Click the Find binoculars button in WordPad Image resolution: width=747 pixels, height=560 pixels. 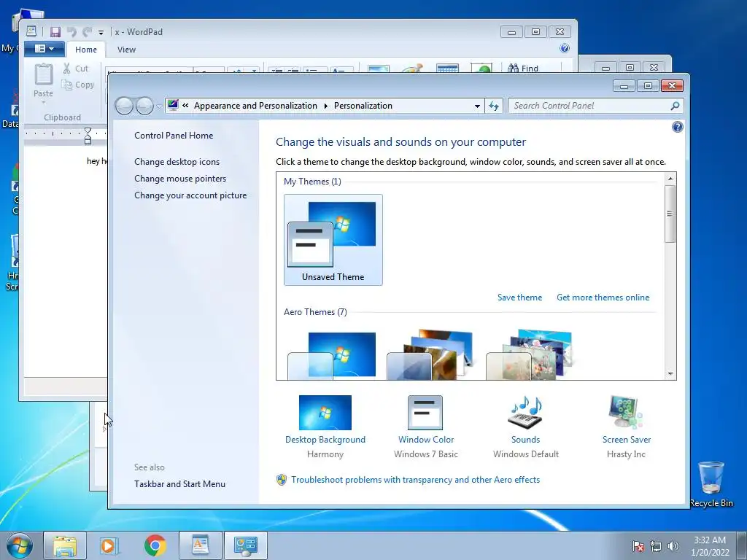[523, 68]
